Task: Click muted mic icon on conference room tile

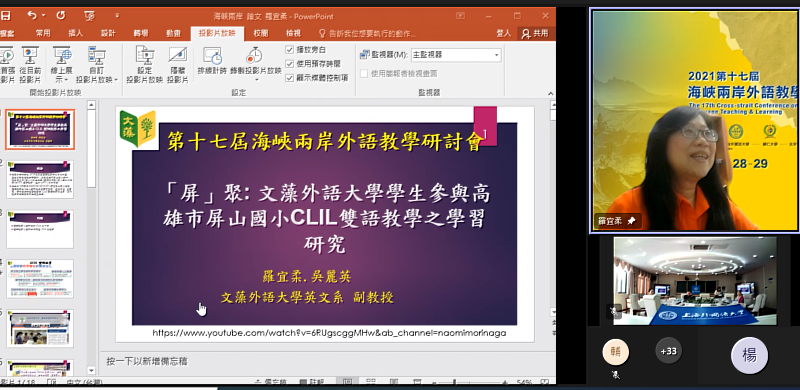Action: [x=614, y=310]
